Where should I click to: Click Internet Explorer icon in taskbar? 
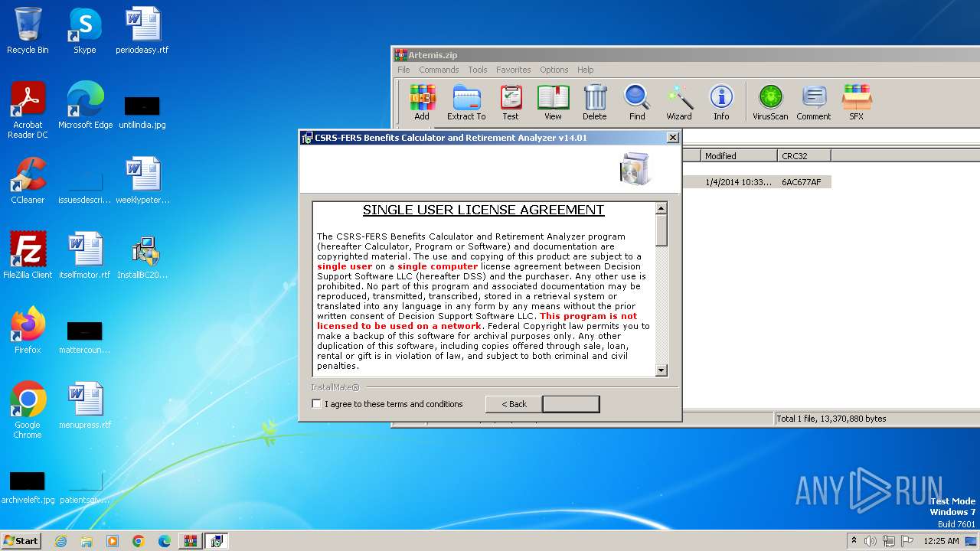pos(60,541)
